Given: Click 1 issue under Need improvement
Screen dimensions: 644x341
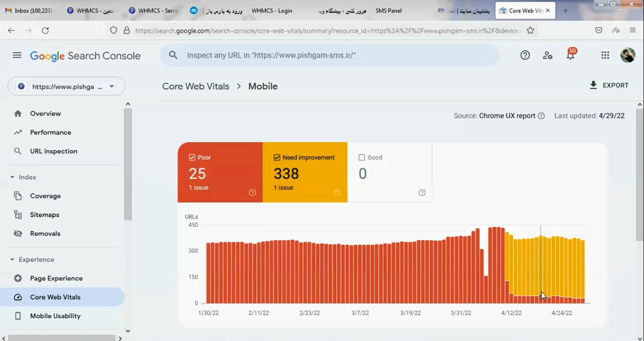Looking at the screenshot, I should [283, 187].
